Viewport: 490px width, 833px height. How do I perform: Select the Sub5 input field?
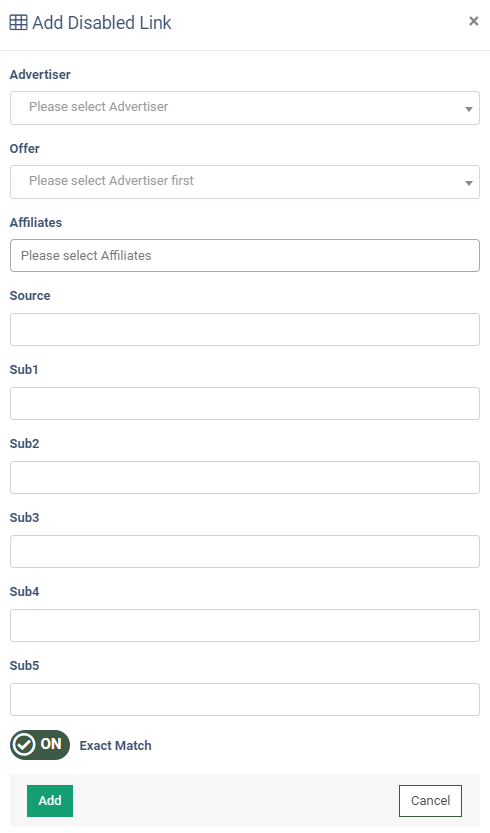(245, 699)
